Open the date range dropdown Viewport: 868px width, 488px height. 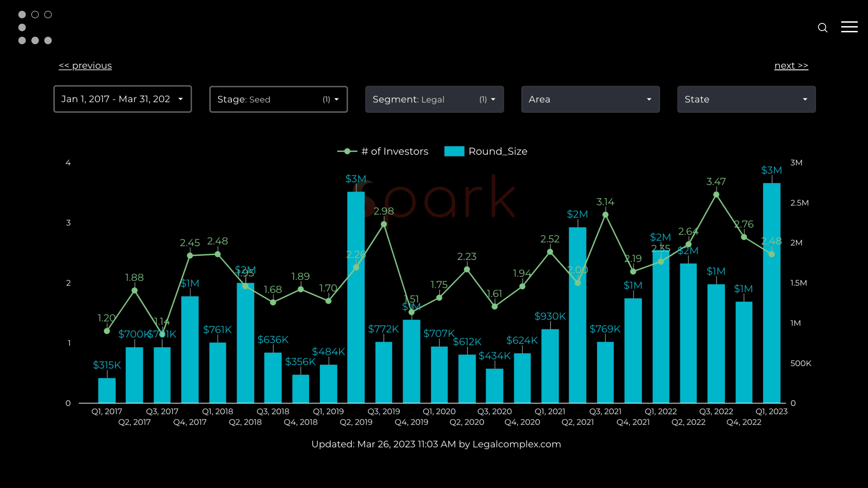123,99
